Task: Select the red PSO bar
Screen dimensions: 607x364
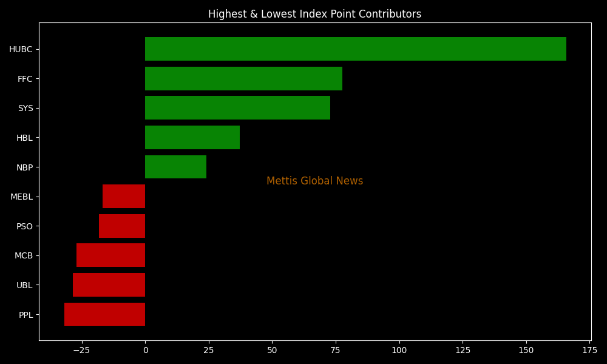Action: click(122, 226)
